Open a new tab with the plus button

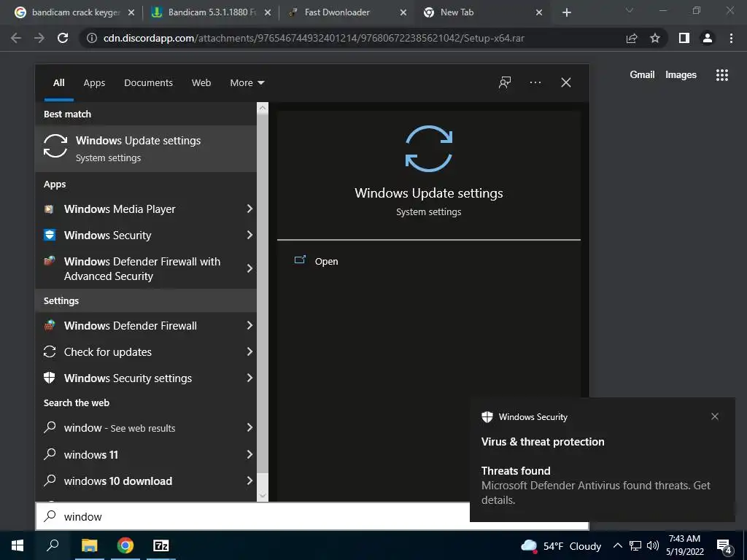pos(566,12)
